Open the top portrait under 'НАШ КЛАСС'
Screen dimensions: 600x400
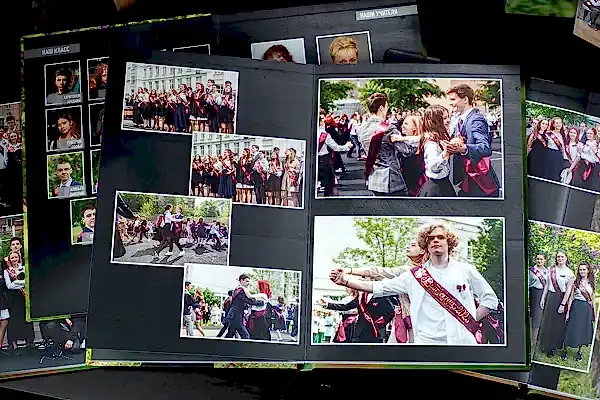[x=63, y=82]
